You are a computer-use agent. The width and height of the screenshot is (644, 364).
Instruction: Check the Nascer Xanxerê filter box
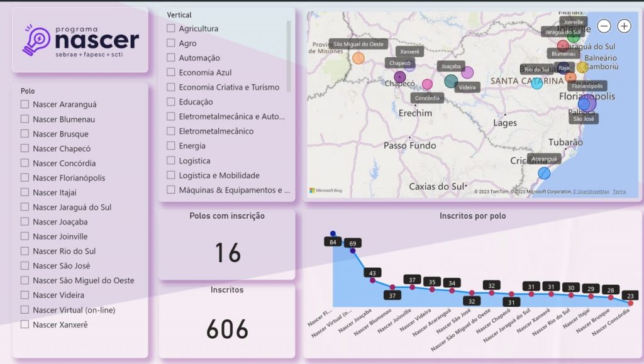tap(25, 324)
